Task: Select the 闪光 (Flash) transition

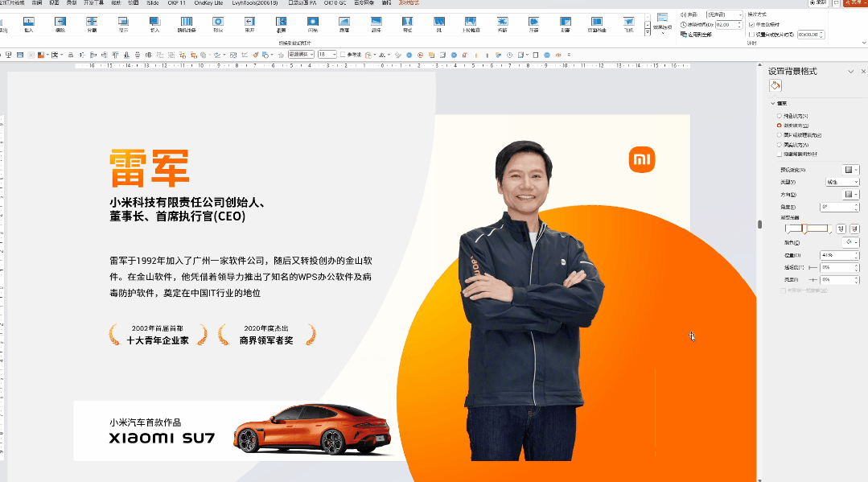Action: [313, 24]
